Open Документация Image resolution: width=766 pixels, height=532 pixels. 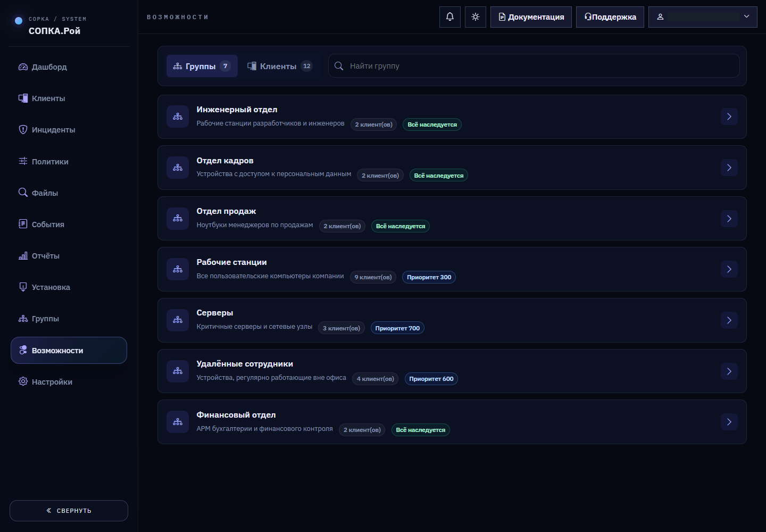[531, 17]
